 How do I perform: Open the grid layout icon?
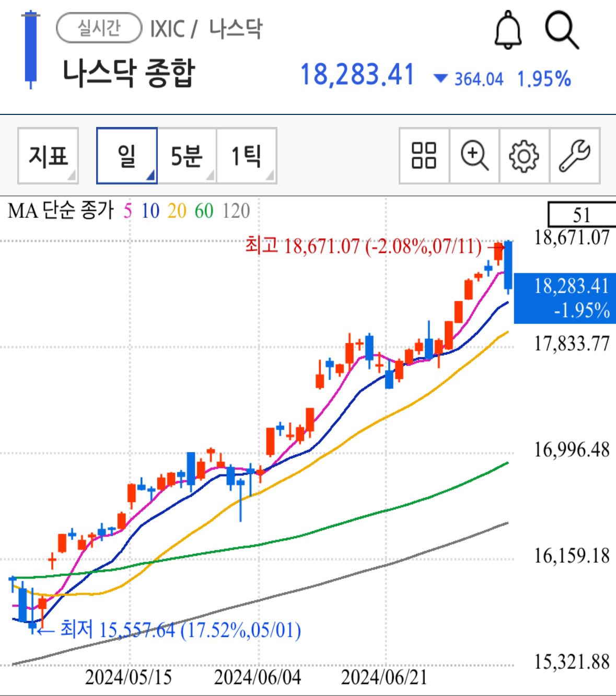424,156
